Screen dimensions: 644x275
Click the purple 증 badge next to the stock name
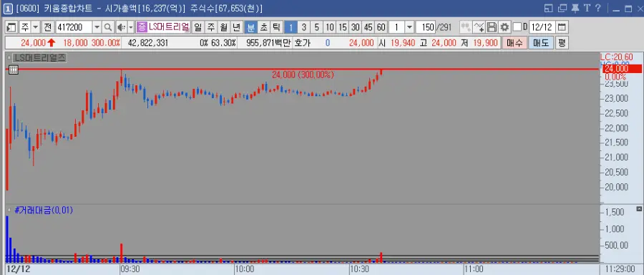pos(142,27)
